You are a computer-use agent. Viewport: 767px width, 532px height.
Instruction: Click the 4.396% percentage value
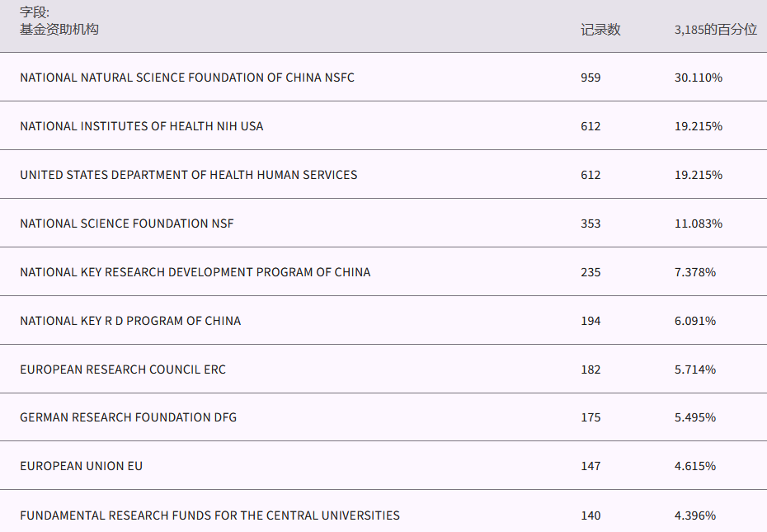(695, 516)
